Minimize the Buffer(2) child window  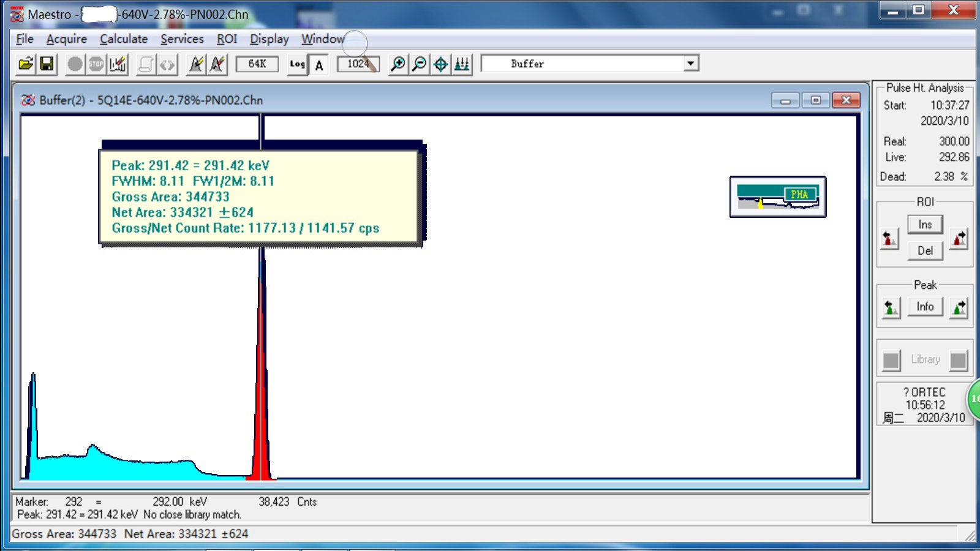785,100
